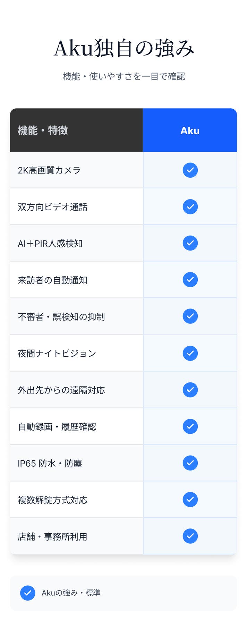Click the checkmark for 不審者・誤検知の抑制

[x=190, y=316]
